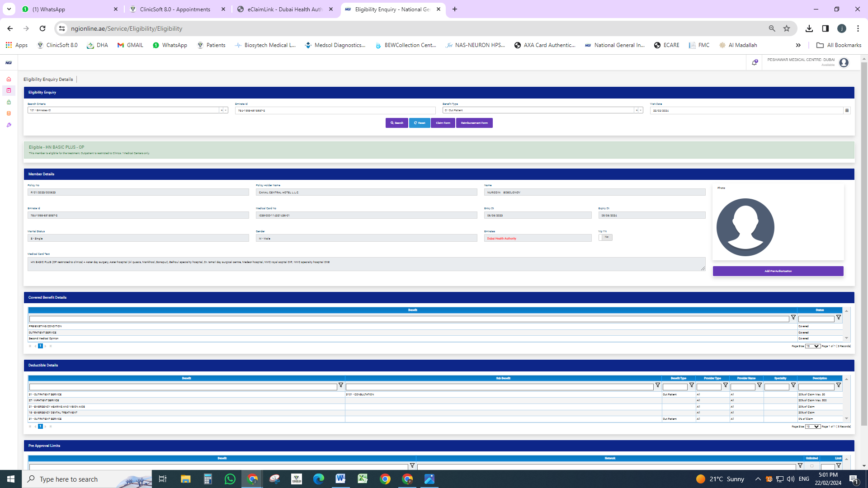868x488 pixels.
Task: Click the user profile avatar icon
Action: tap(844, 63)
